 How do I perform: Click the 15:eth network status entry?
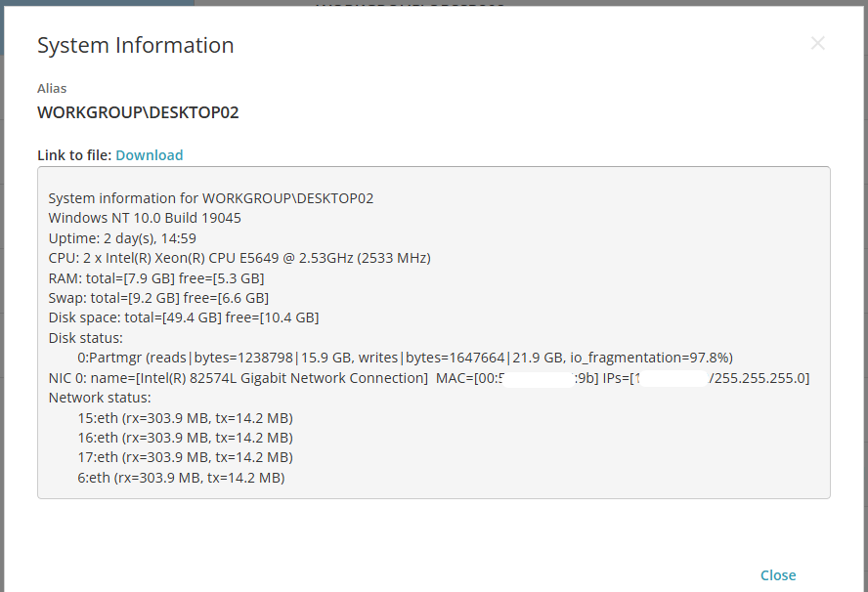[185, 418]
